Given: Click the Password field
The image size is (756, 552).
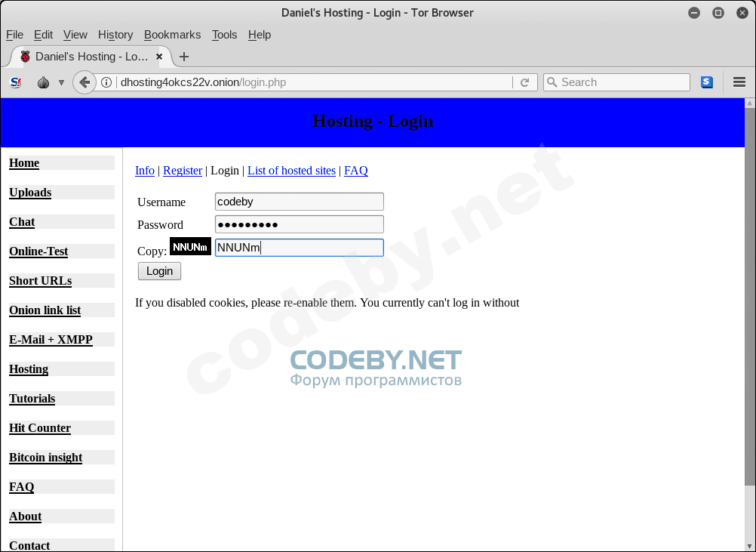Looking at the screenshot, I should [x=300, y=224].
